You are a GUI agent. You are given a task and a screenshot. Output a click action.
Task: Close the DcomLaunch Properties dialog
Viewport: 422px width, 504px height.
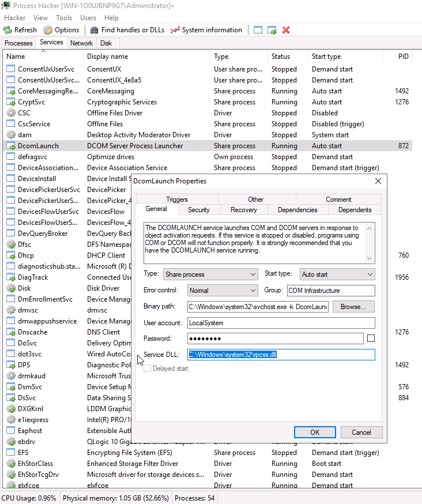[x=378, y=181]
